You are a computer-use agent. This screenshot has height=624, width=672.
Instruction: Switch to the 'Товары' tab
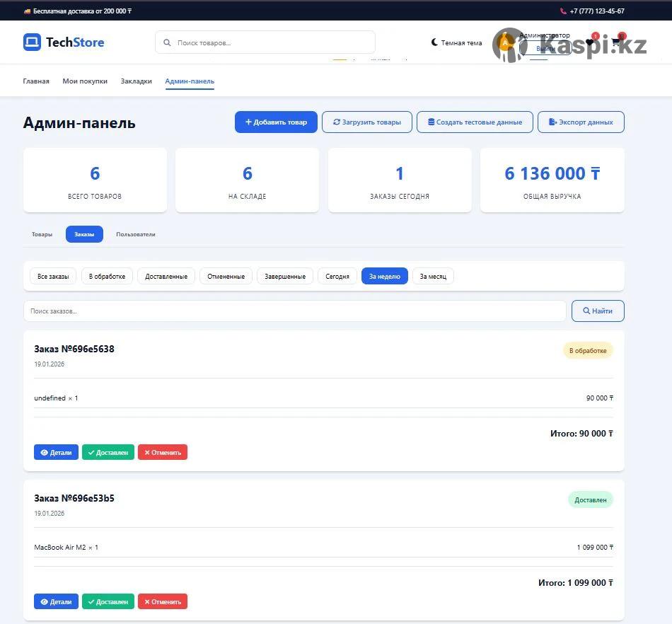coord(42,234)
